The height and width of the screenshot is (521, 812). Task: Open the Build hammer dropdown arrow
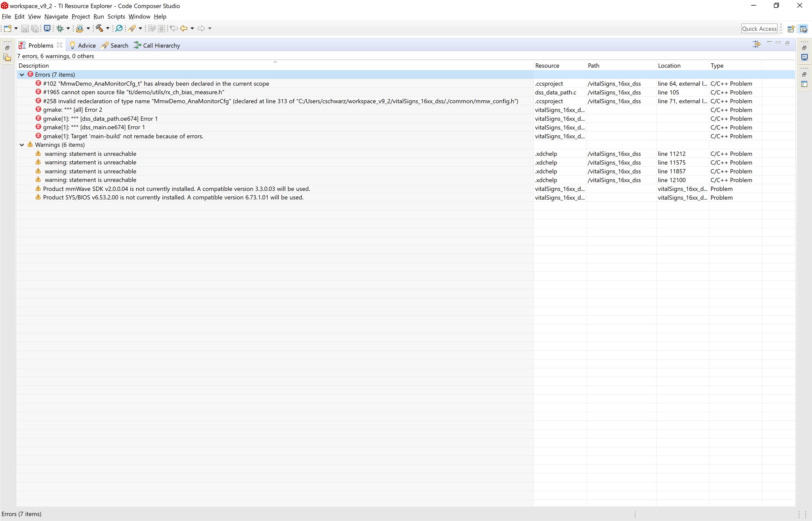[108, 28]
